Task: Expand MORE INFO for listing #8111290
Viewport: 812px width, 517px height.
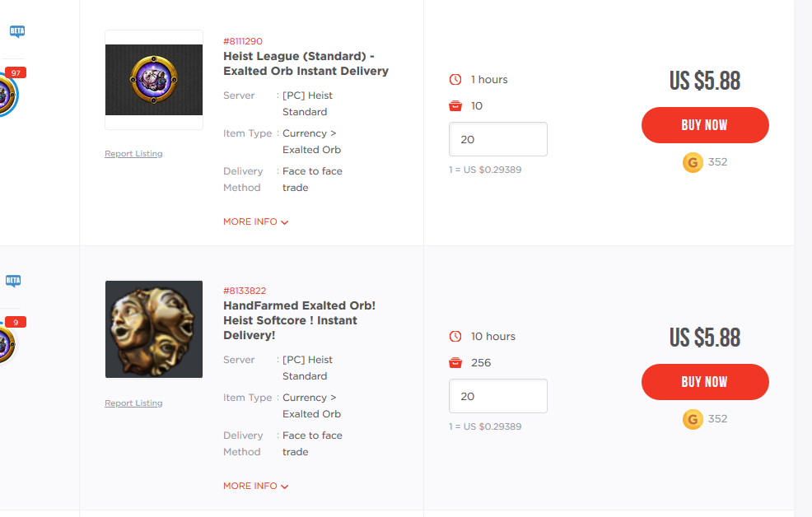Action: point(255,221)
